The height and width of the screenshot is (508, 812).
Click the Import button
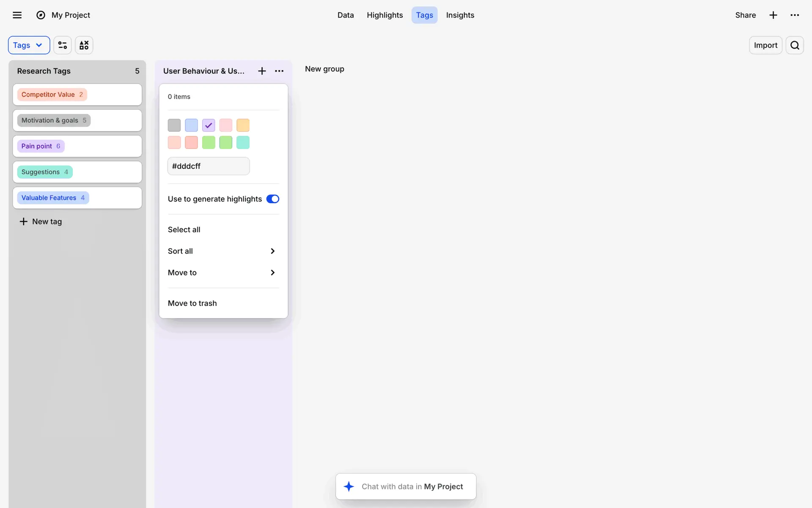point(765,45)
